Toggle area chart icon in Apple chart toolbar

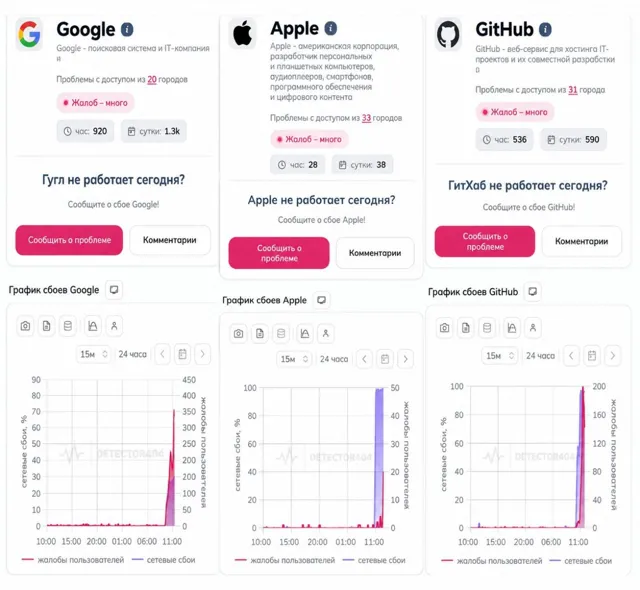tap(304, 334)
